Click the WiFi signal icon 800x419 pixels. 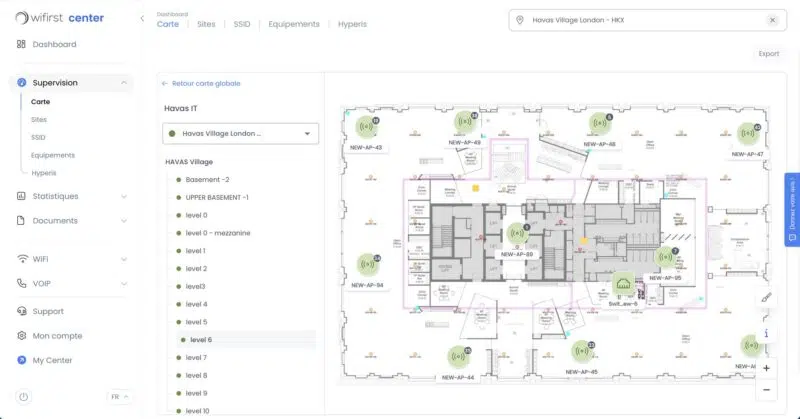[22, 259]
